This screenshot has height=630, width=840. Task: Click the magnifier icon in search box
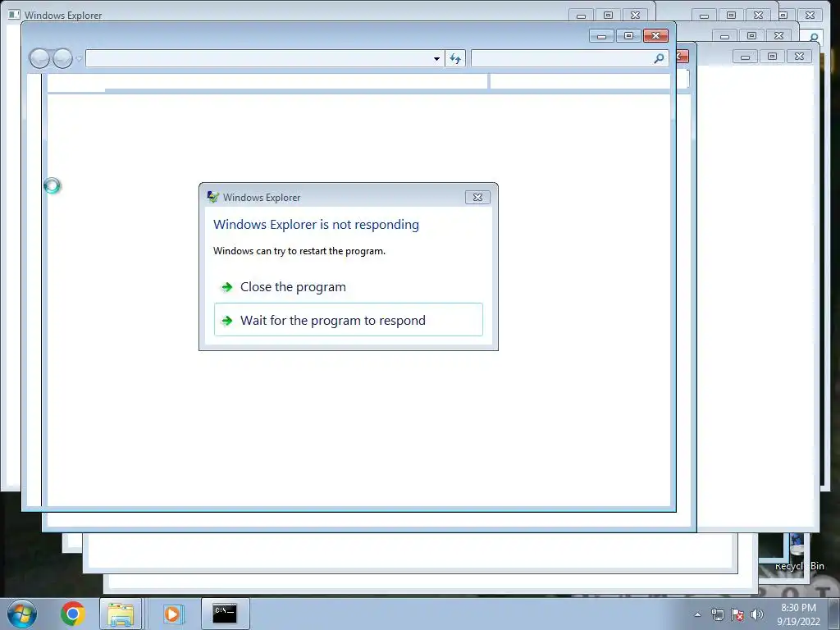659,58
